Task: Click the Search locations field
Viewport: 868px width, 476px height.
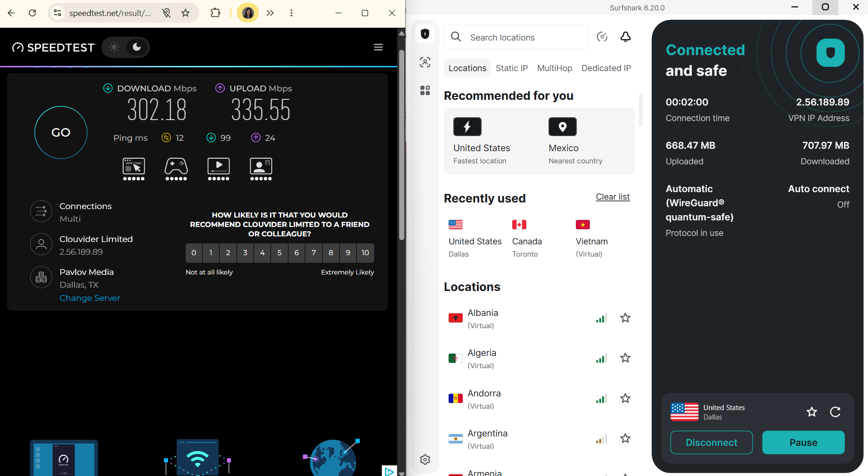Action: click(x=516, y=37)
